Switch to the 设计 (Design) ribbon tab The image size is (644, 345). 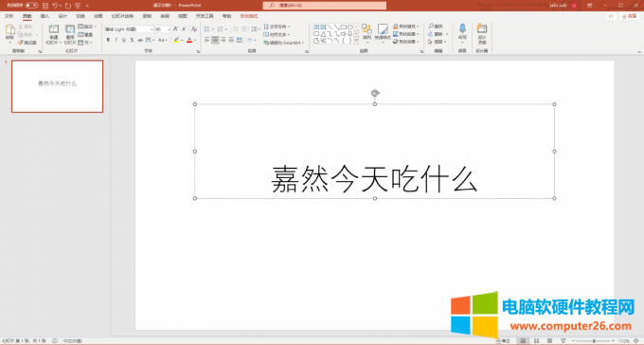point(63,16)
